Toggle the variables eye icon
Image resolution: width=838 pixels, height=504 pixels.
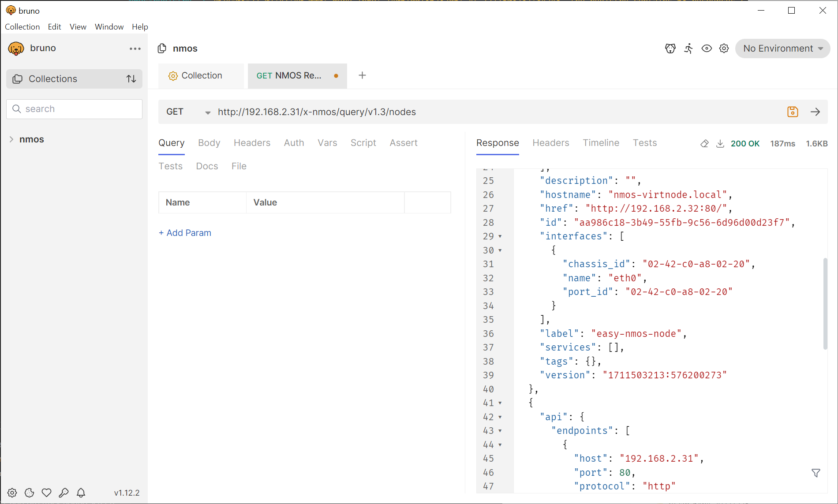coord(707,49)
